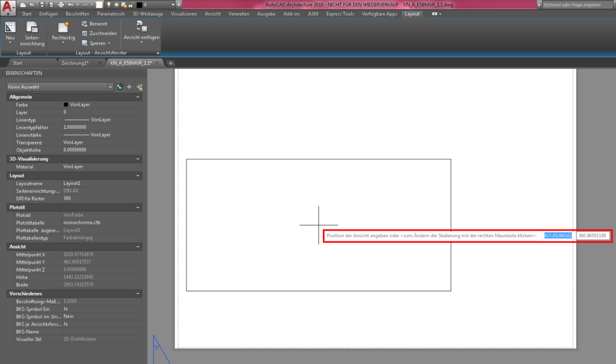Click the Sperren viewport button
Viewport: 616px width, 364px height.
(96, 43)
